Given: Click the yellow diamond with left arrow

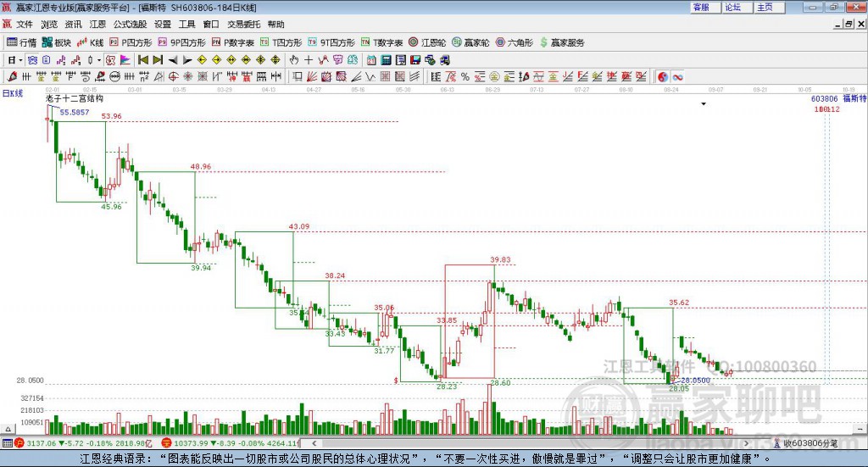Looking at the screenshot, I should point(202,60).
